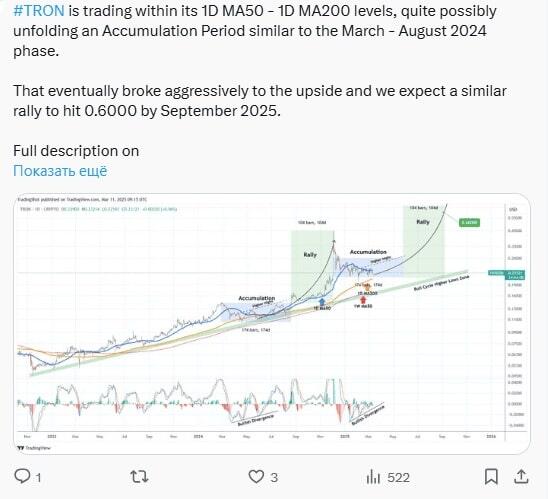
Task: Select the Rally label in right projection zone
Action: [423, 222]
